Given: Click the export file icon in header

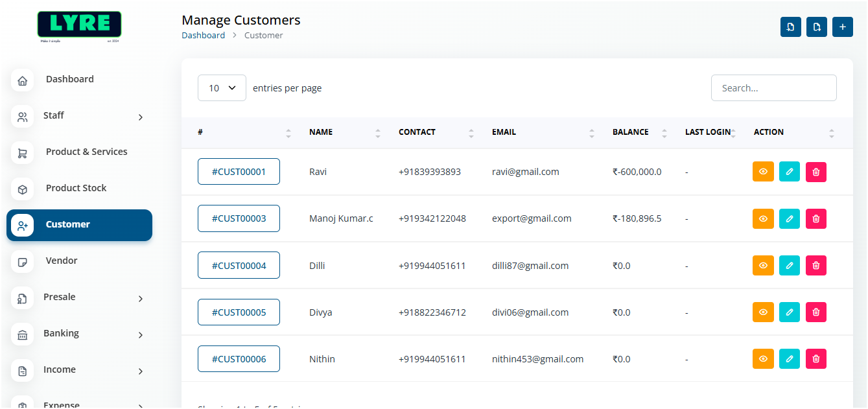Looking at the screenshot, I should [x=816, y=27].
